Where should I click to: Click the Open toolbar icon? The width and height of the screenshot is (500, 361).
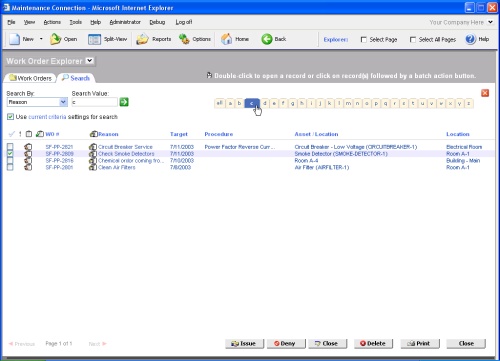coord(55,39)
